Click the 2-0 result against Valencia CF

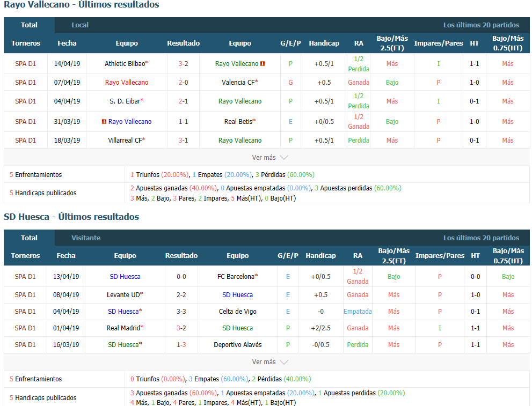click(183, 83)
